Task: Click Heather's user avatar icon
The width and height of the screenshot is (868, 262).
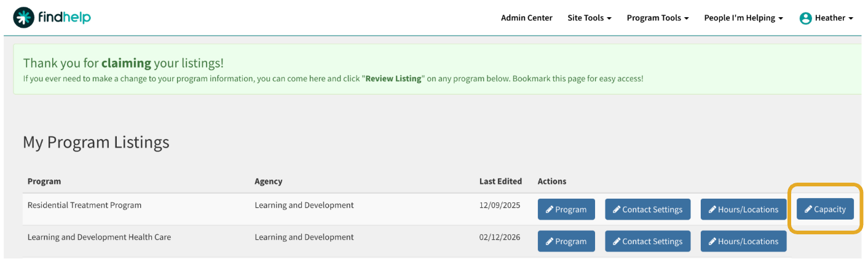Action: [x=805, y=18]
